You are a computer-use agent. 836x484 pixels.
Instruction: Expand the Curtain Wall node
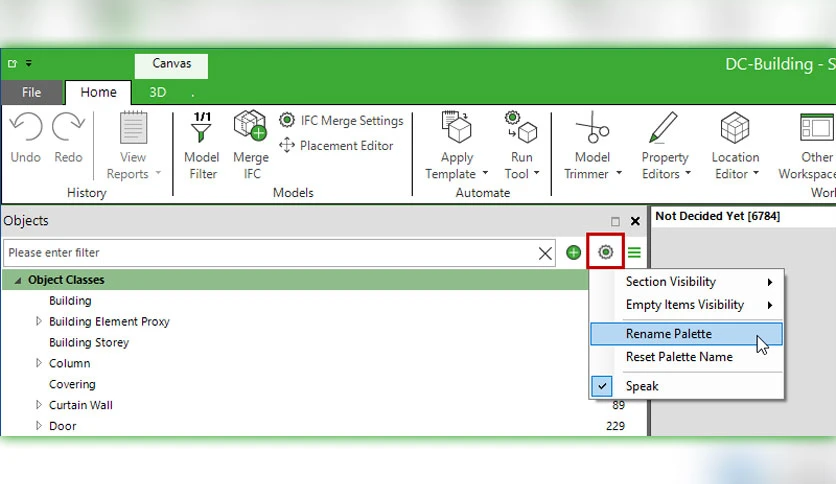coord(38,405)
